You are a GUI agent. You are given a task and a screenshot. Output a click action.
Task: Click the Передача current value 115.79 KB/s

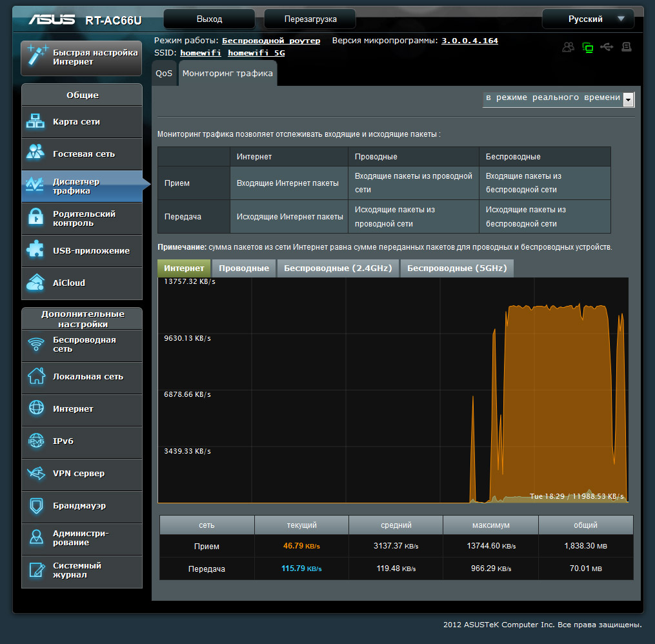(x=301, y=569)
